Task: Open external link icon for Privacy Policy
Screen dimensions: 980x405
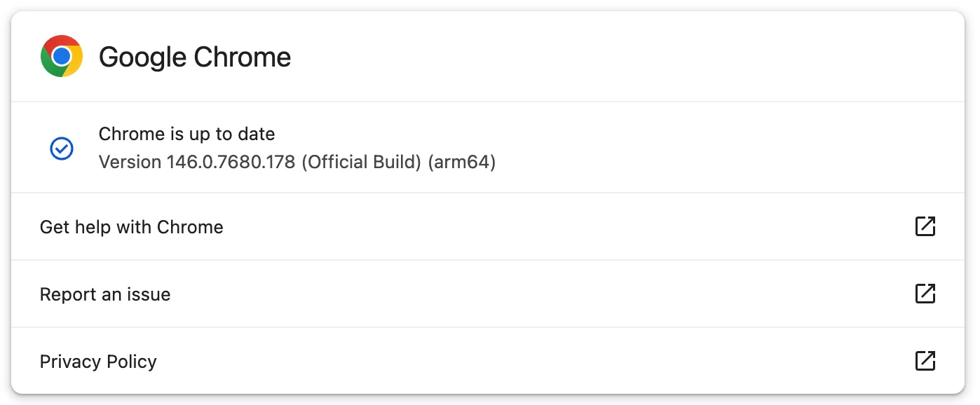Action: [925, 361]
